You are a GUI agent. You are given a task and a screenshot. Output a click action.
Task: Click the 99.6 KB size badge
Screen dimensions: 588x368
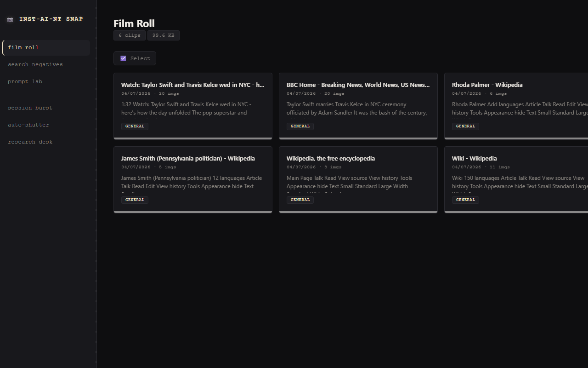tap(164, 35)
